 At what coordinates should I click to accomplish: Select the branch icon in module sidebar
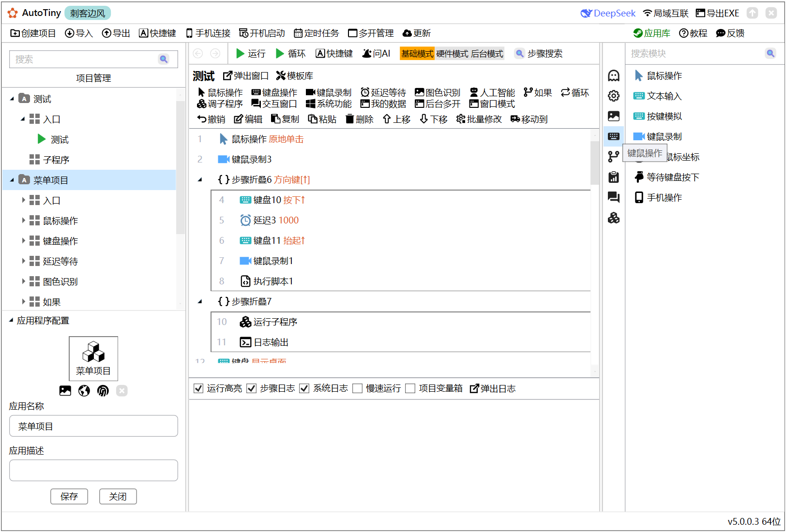pos(614,157)
